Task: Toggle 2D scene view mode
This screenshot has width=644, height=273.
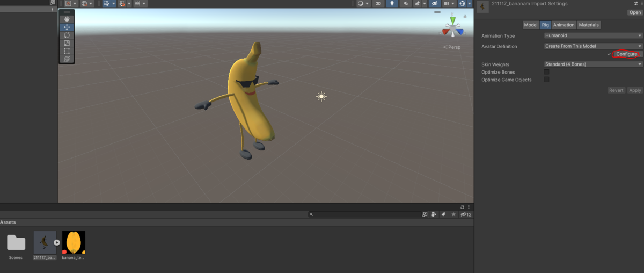Action: (x=378, y=3)
